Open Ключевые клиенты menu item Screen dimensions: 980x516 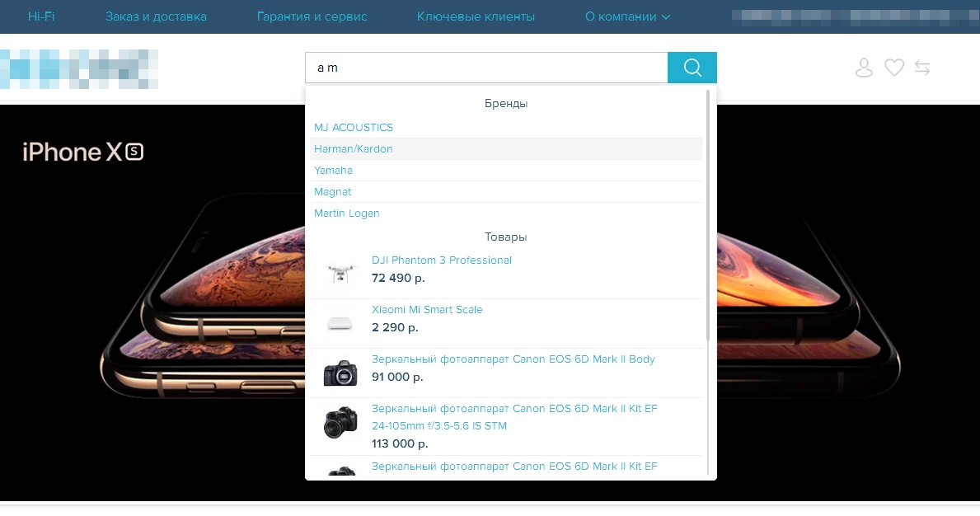(x=476, y=16)
